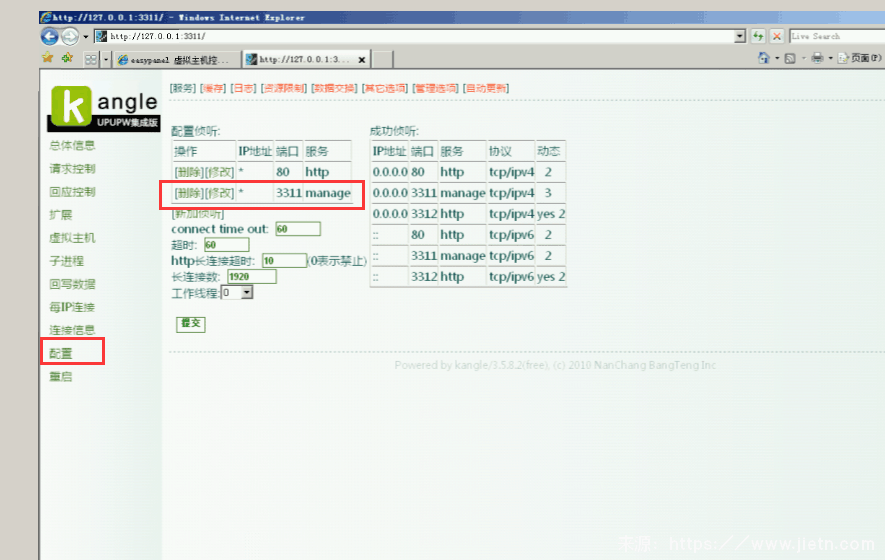Click the browser Back arrow button

tap(50, 37)
